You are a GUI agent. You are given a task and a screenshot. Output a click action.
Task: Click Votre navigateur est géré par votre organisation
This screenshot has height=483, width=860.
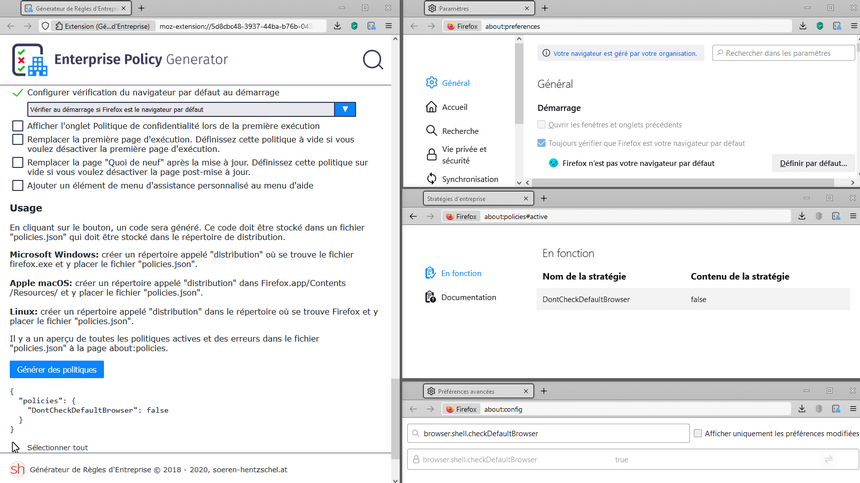point(625,53)
